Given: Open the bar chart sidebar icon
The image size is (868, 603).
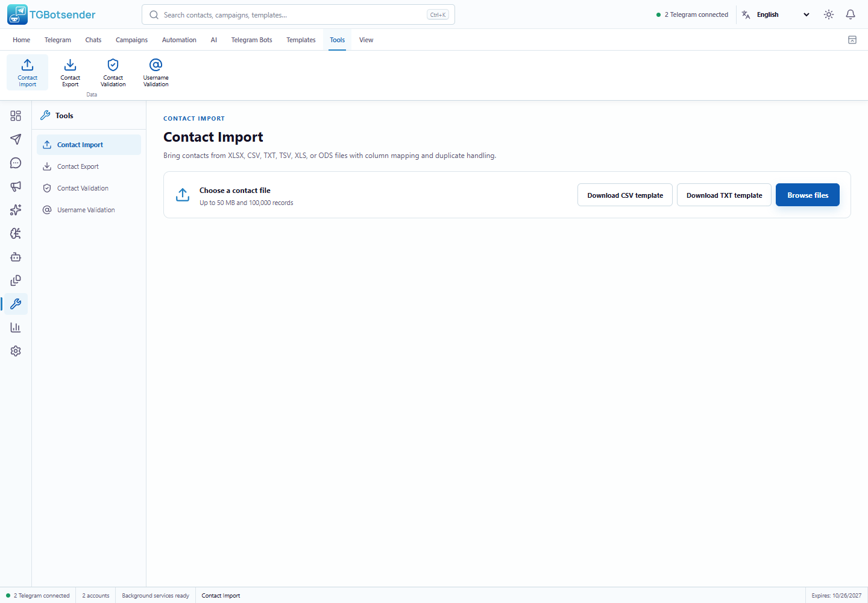Looking at the screenshot, I should [x=16, y=327].
